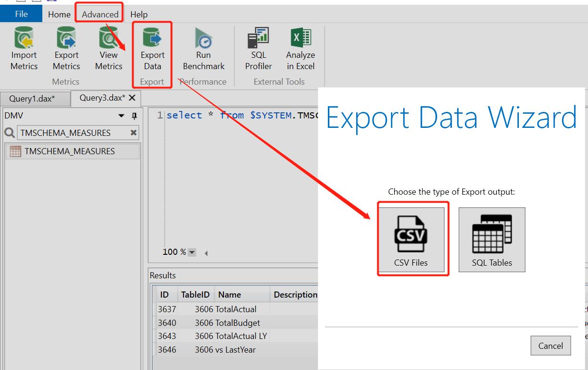Image resolution: width=588 pixels, height=370 pixels.
Task: Open View Metrics
Action: pyautogui.click(x=108, y=47)
